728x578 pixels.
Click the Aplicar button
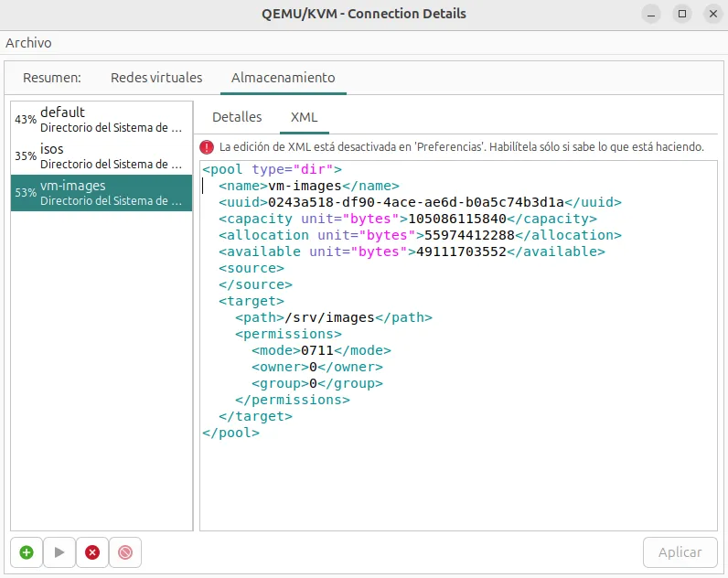tap(680, 552)
